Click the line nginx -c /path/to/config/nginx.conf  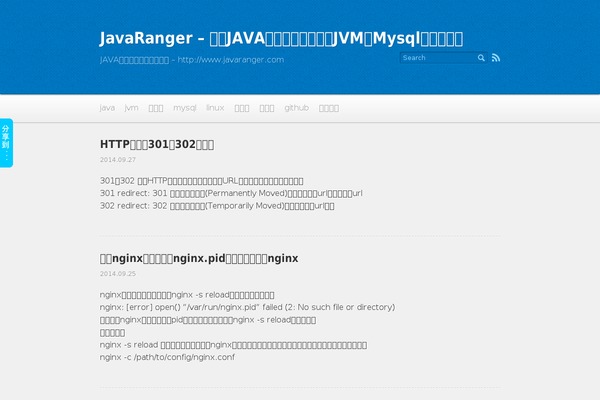click(167, 357)
